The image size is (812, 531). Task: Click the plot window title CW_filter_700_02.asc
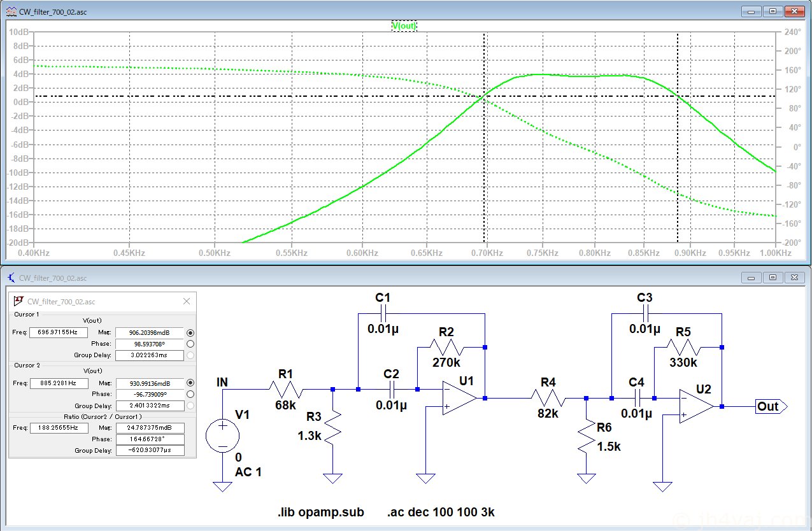click(53, 12)
